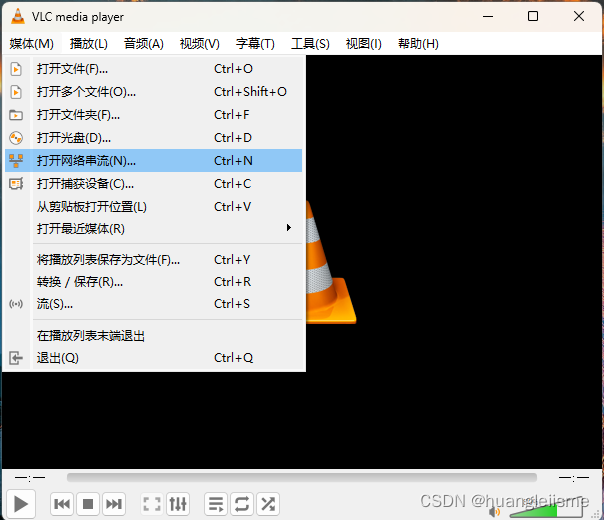Open the 播放(L) menu
Viewport: 604px width, 520px height.
coord(89,44)
